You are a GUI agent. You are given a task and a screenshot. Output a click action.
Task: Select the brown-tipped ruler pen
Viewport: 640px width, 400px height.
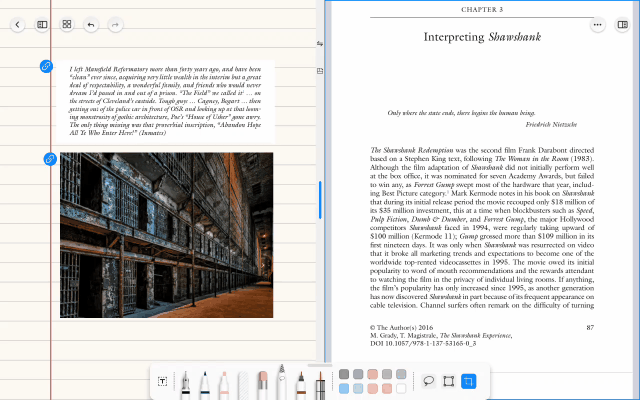(320, 385)
